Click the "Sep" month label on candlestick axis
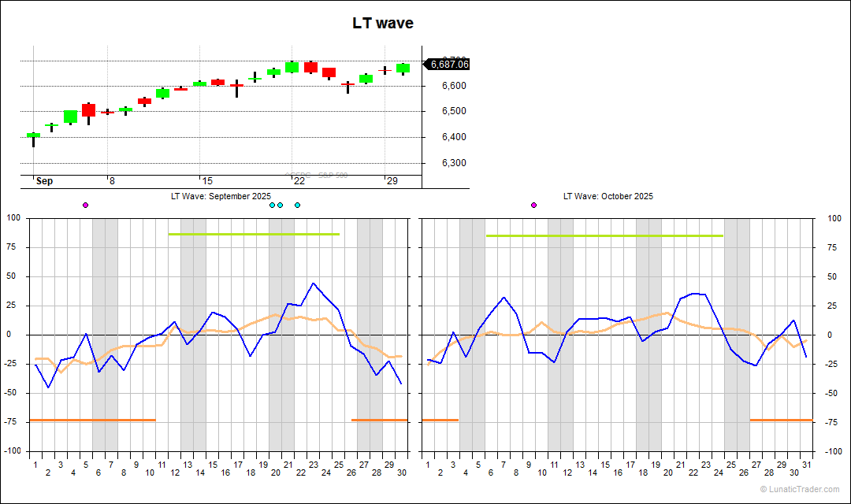851x504 pixels. (44, 181)
